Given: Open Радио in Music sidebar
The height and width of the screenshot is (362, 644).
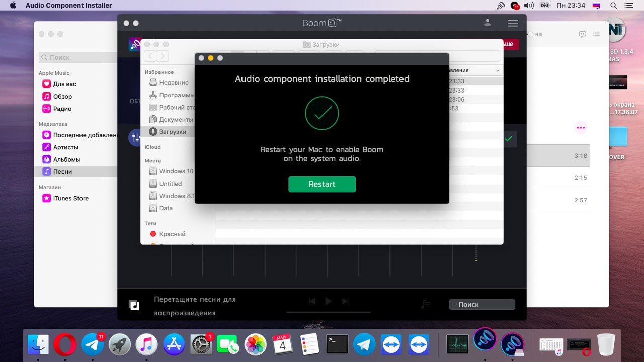Looking at the screenshot, I should [x=57, y=109].
